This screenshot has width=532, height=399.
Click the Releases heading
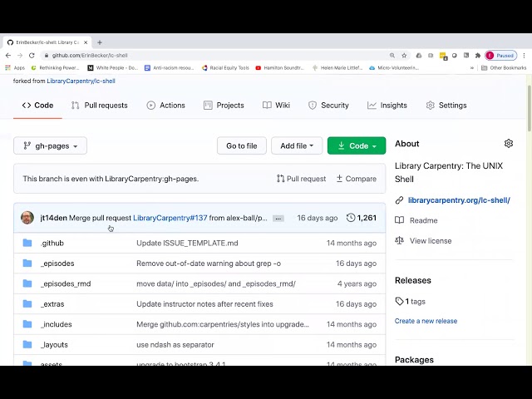[x=413, y=280]
